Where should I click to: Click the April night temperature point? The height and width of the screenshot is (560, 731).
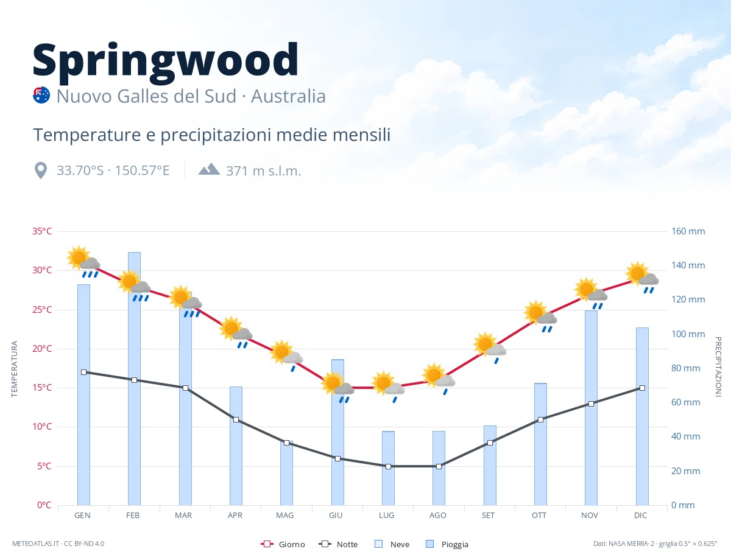(x=236, y=419)
